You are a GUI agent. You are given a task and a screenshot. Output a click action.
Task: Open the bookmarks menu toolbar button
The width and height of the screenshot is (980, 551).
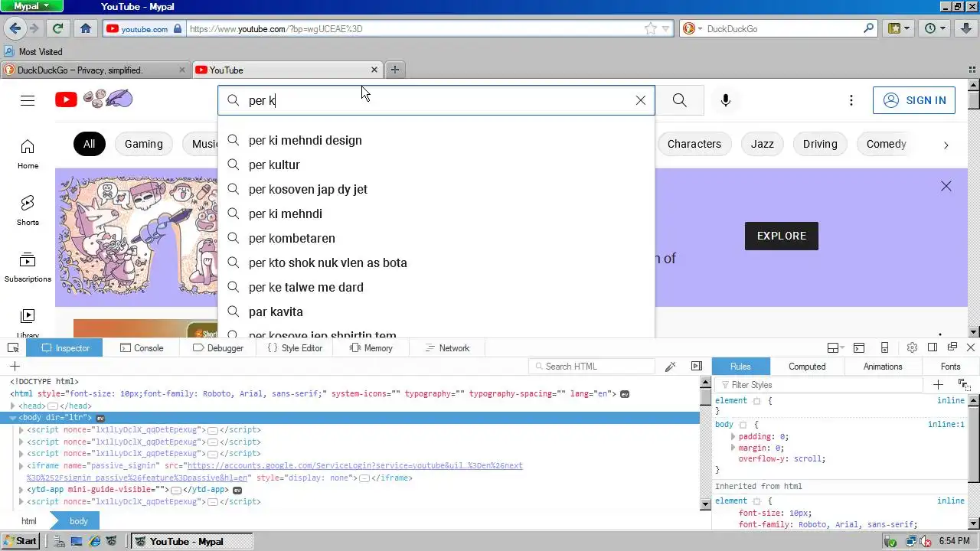(899, 28)
